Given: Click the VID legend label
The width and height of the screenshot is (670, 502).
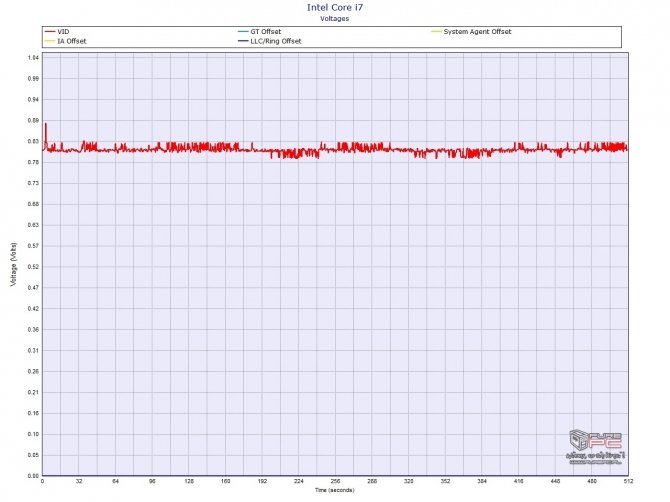Looking at the screenshot, I should 63,32.
